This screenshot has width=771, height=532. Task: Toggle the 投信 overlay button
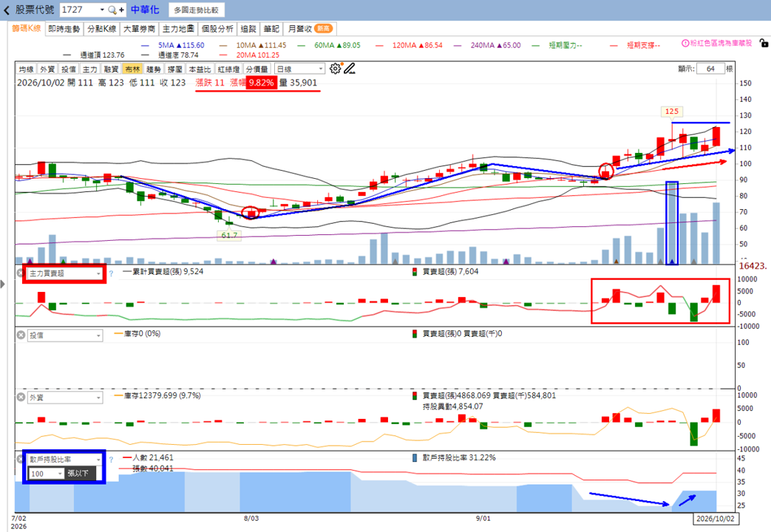coord(68,69)
